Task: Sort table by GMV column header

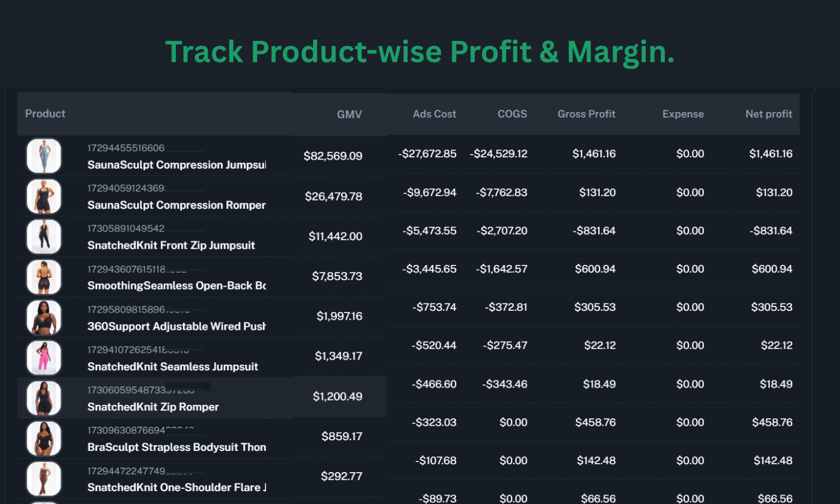Action: (x=349, y=114)
